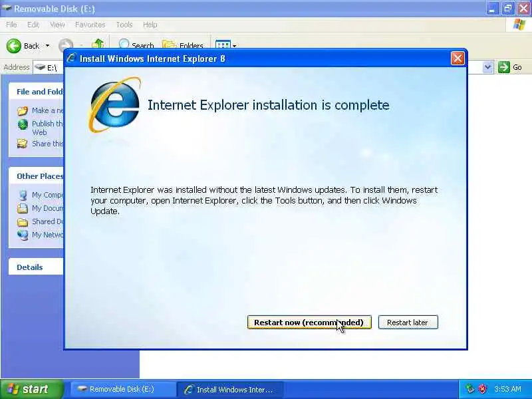The height and width of the screenshot is (399, 532).
Task: Open the Edit menu in Explorer window
Action: pyautogui.click(x=33, y=25)
